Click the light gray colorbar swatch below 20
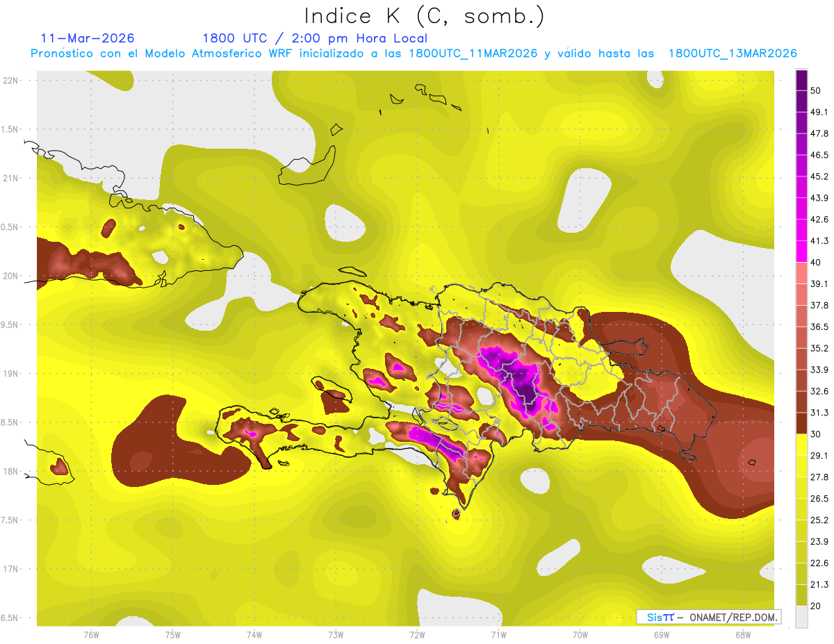 (x=801, y=617)
